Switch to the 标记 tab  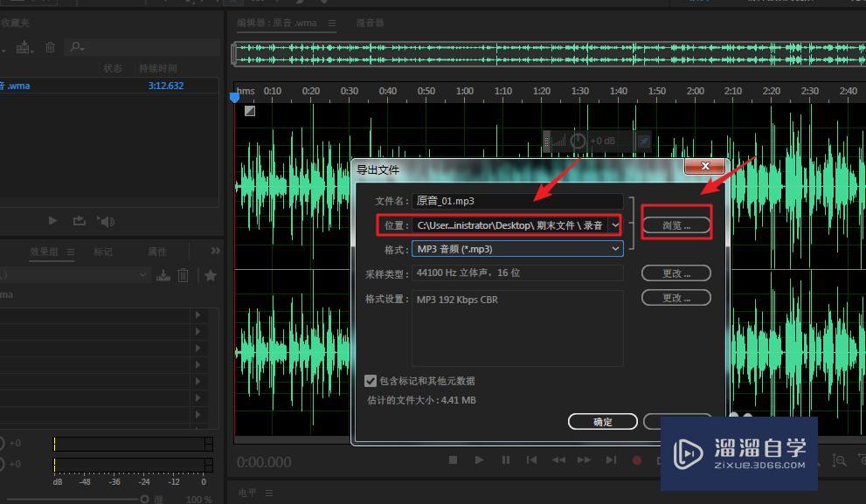pyautogui.click(x=103, y=252)
